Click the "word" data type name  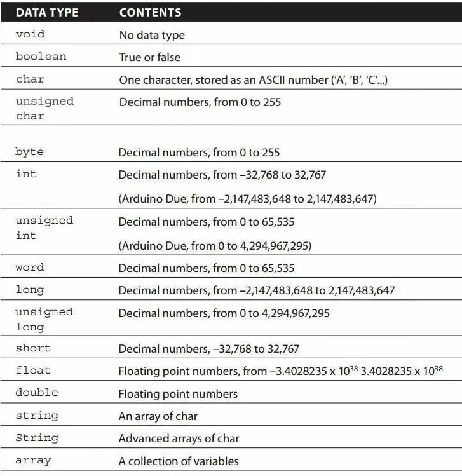pos(30,268)
